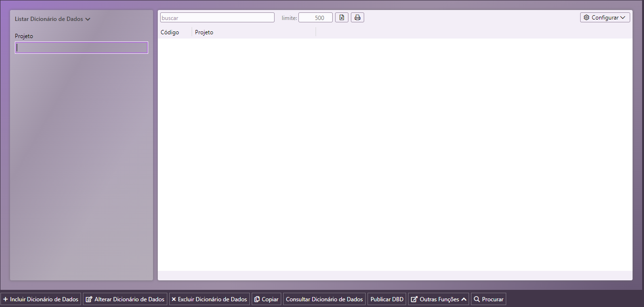Select the limite value field
Viewport: 644px width, 307px height.
(x=316, y=18)
